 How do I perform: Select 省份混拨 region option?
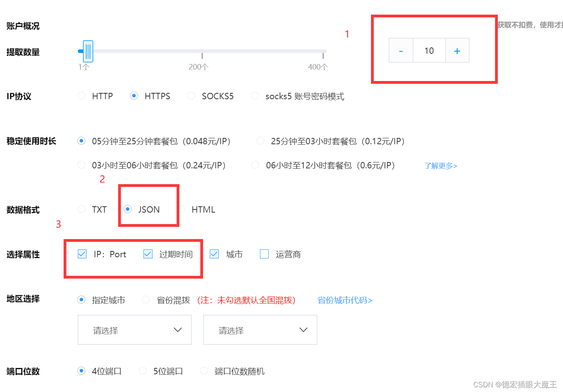pyautogui.click(x=146, y=300)
